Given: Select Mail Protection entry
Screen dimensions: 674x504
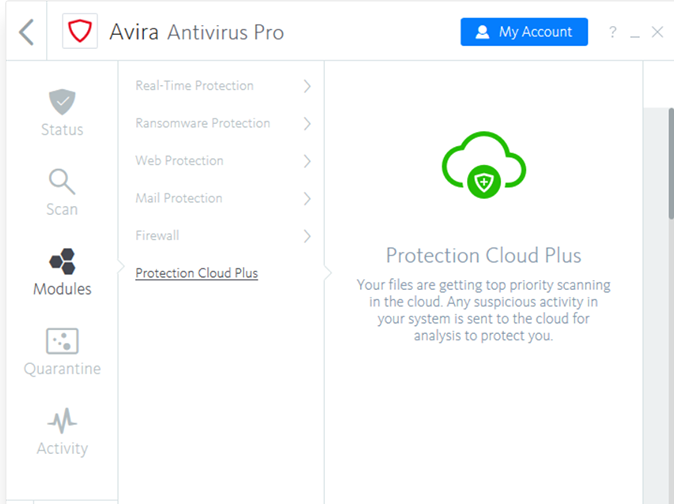Looking at the screenshot, I should tap(179, 198).
